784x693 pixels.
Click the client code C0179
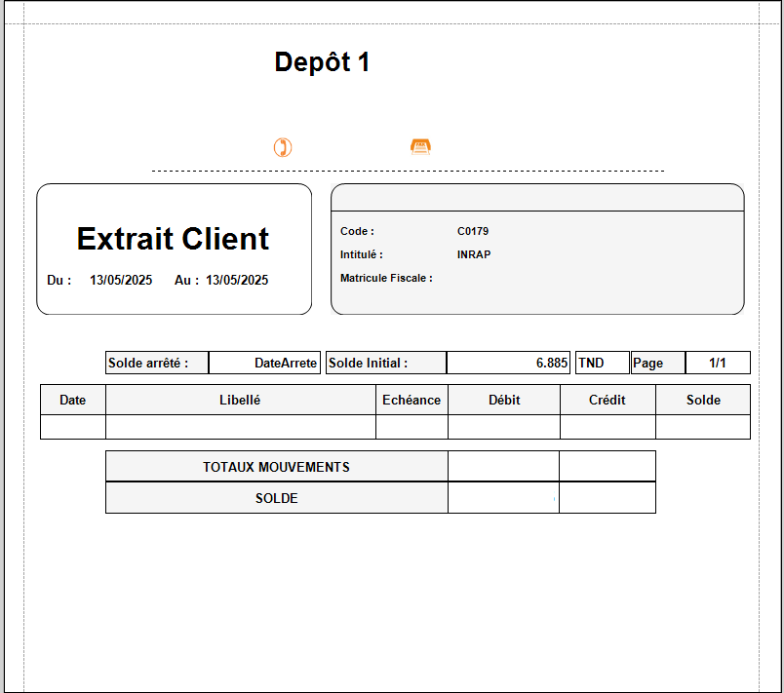pos(476,231)
